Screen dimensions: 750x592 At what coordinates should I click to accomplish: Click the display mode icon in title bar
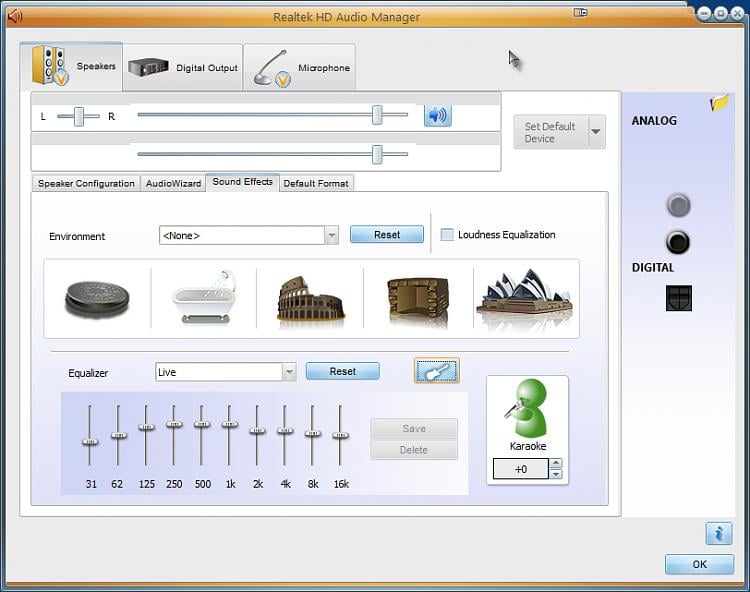click(580, 12)
